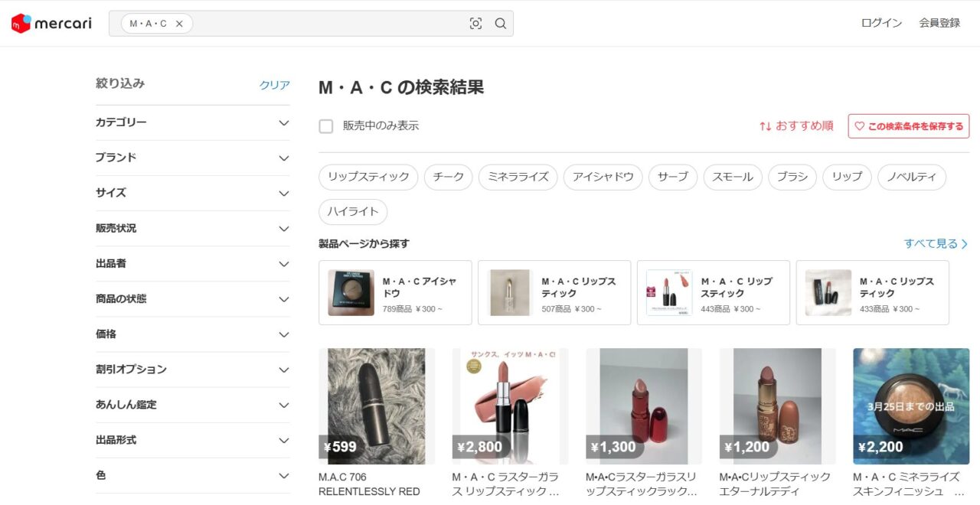The width and height of the screenshot is (980, 505).
Task: Remove the M・A・C search tag
Action: click(x=179, y=24)
